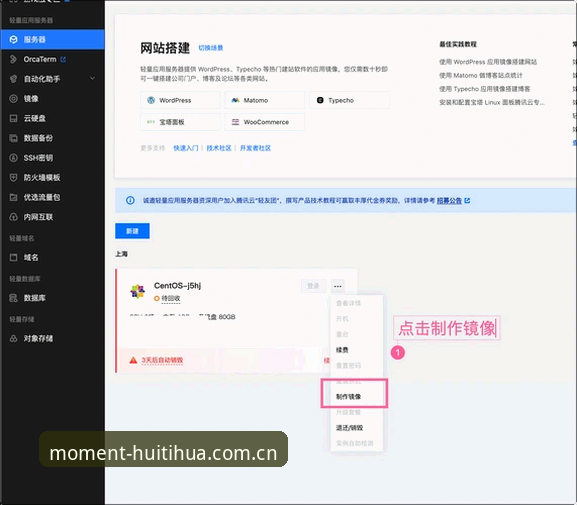Screen dimensions: 577x505
Task: Choose the 宝塔面板 application image
Action: pos(180,122)
